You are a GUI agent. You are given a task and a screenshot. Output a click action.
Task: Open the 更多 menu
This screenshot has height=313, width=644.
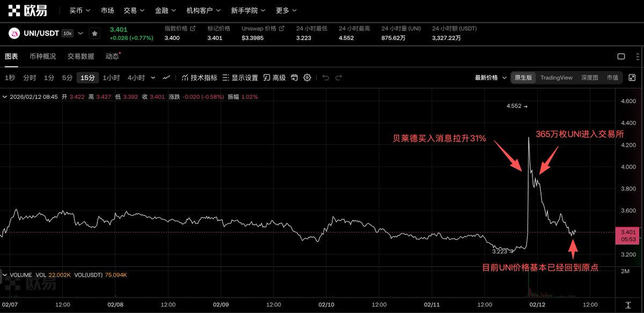[286, 10]
